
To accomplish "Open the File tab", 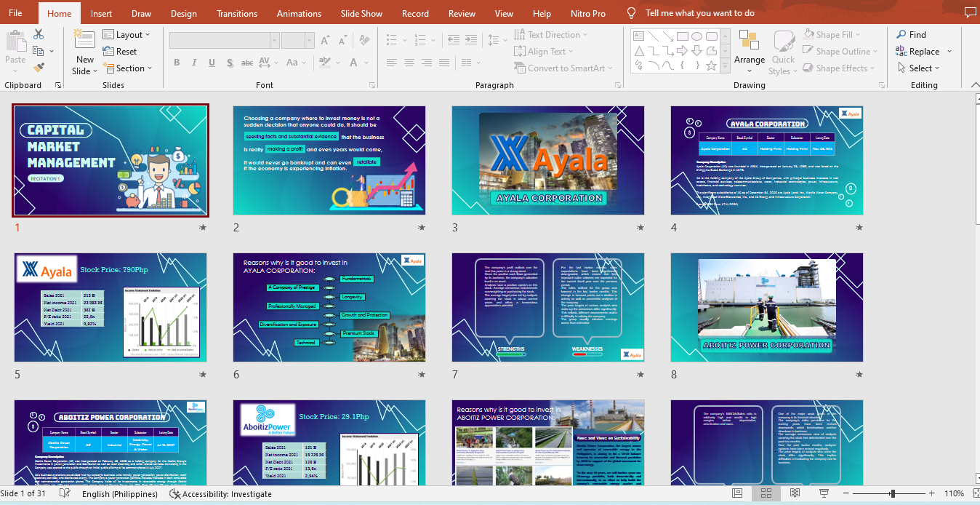I will tap(15, 13).
